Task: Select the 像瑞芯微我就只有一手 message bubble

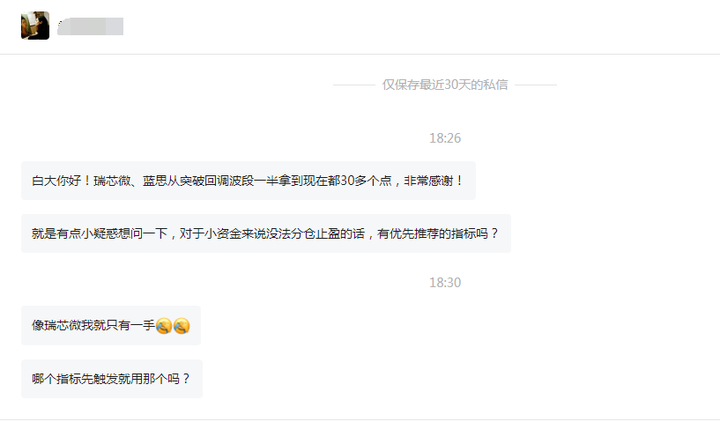Action: point(111,325)
